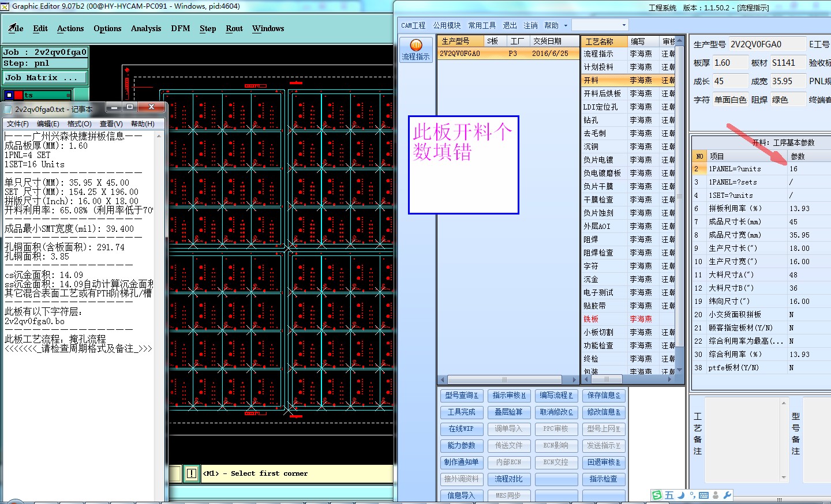Open the CAM工程 menu
This screenshot has width=831, height=504.
click(413, 25)
